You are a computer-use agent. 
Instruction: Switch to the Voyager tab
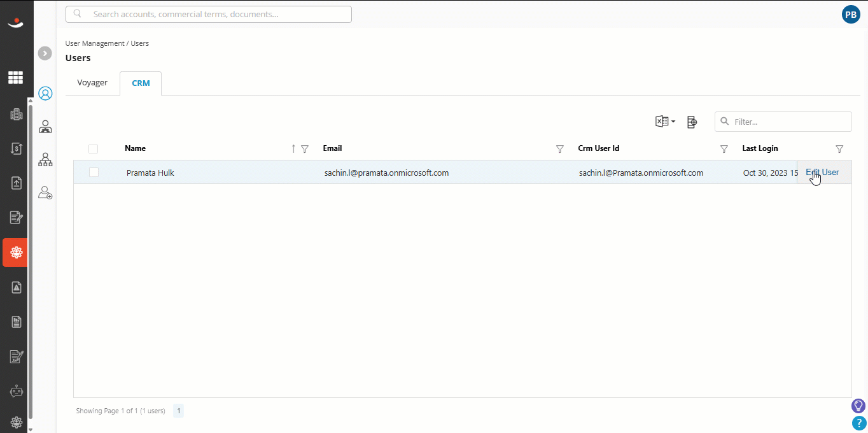click(x=92, y=83)
